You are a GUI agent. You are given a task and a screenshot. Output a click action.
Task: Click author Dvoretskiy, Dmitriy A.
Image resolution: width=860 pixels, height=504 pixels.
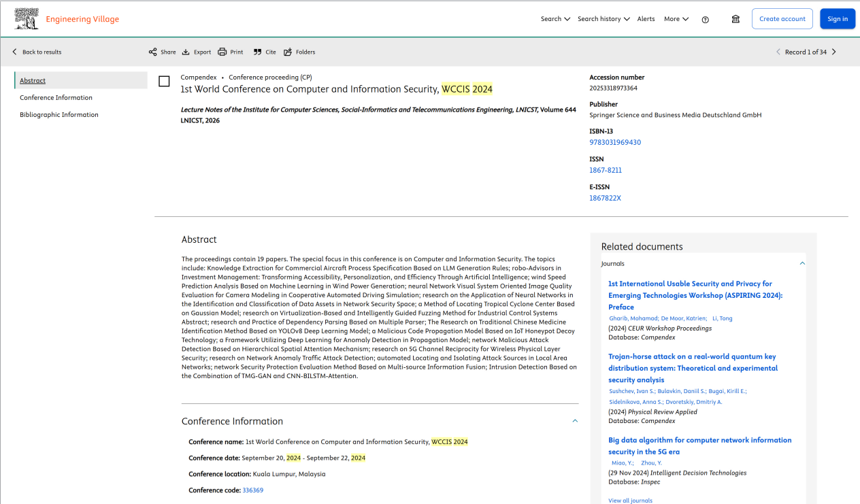(694, 402)
